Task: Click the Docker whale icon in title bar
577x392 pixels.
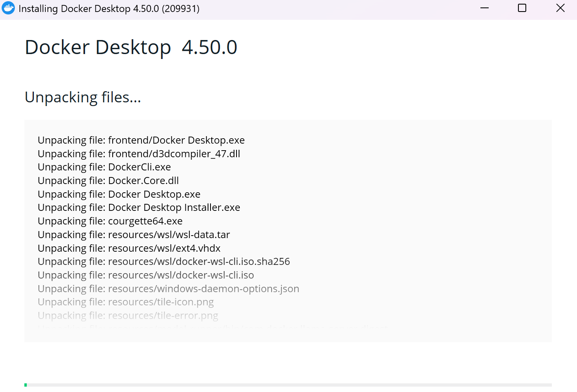Action: tap(8, 8)
